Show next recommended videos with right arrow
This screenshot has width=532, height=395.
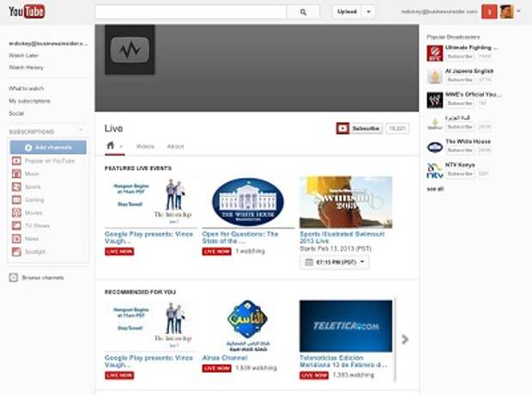point(405,339)
